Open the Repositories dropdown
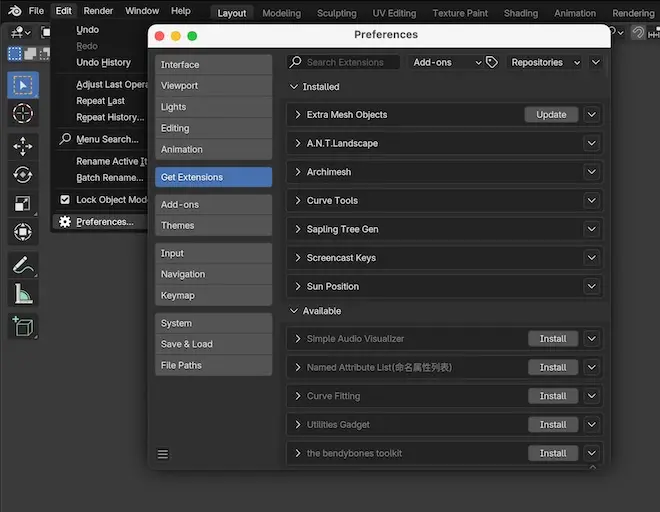 pos(544,62)
